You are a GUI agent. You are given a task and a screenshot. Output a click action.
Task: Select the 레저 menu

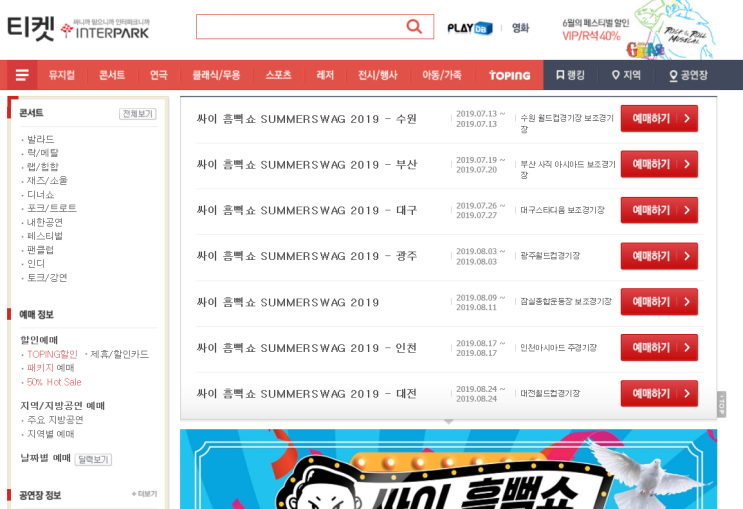[325, 75]
